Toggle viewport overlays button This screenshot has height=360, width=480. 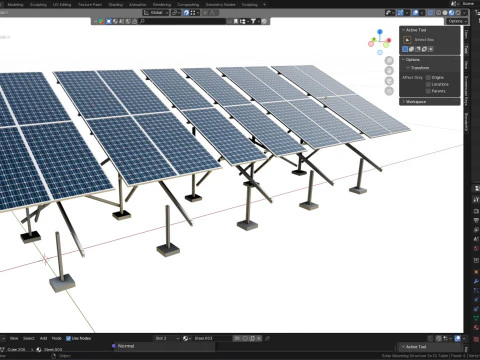click(415, 13)
